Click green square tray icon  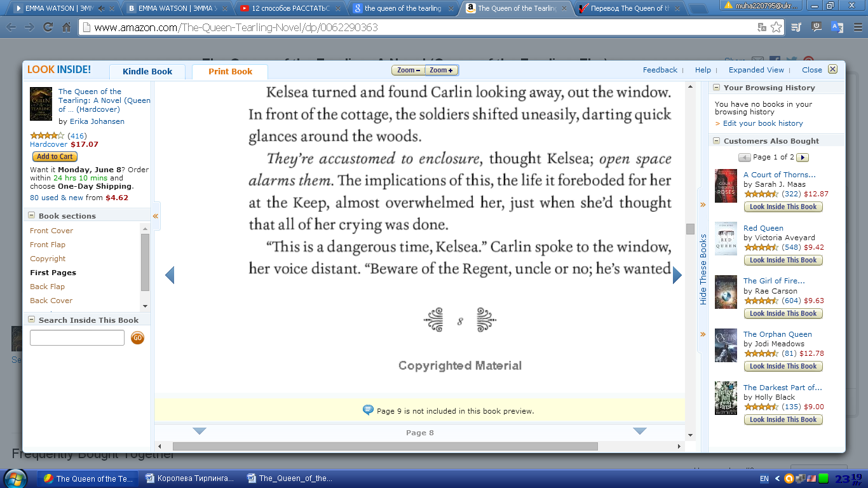click(x=824, y=478)
